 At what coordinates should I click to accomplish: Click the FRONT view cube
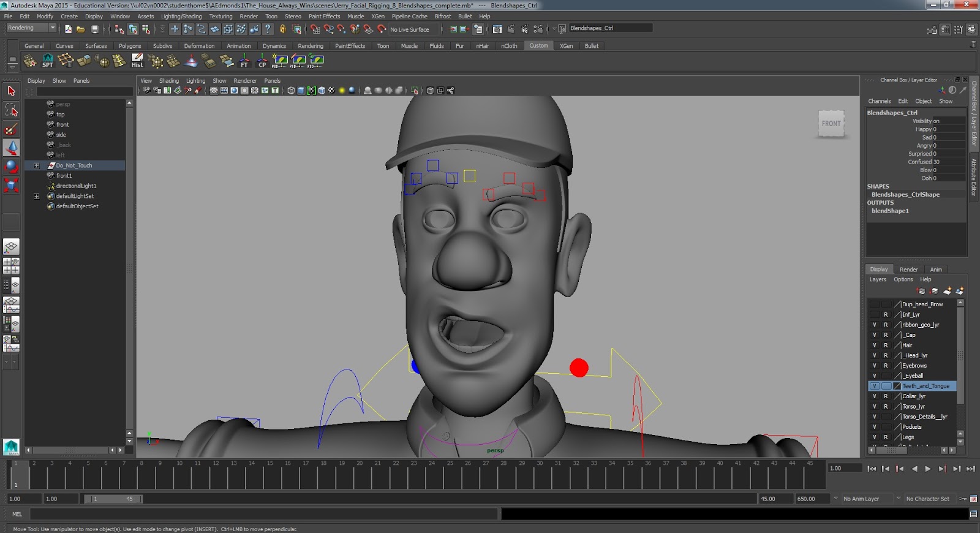[x=831, y=124]
